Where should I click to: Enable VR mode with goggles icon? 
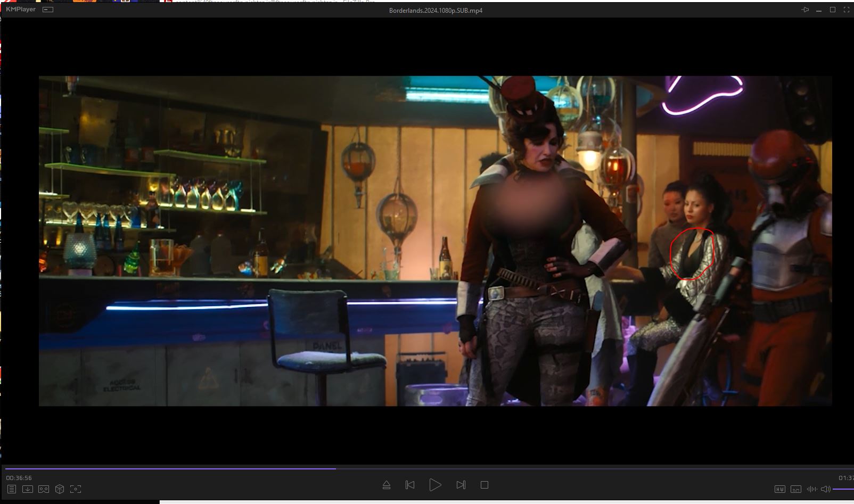click(x=44, y=489)
